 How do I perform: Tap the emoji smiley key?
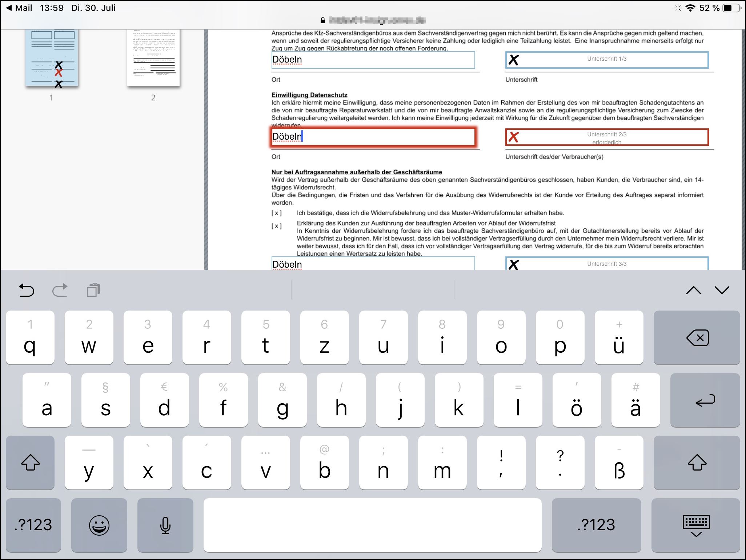(99, 525)
